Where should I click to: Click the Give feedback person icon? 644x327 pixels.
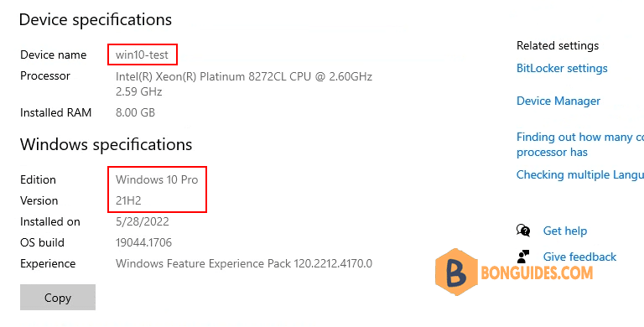point(523,257)
